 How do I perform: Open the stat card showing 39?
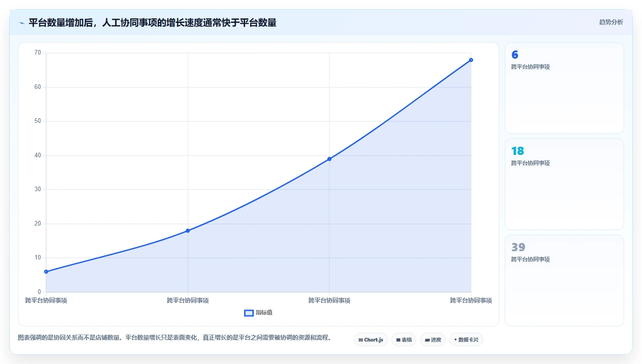(x=564, y=281)
